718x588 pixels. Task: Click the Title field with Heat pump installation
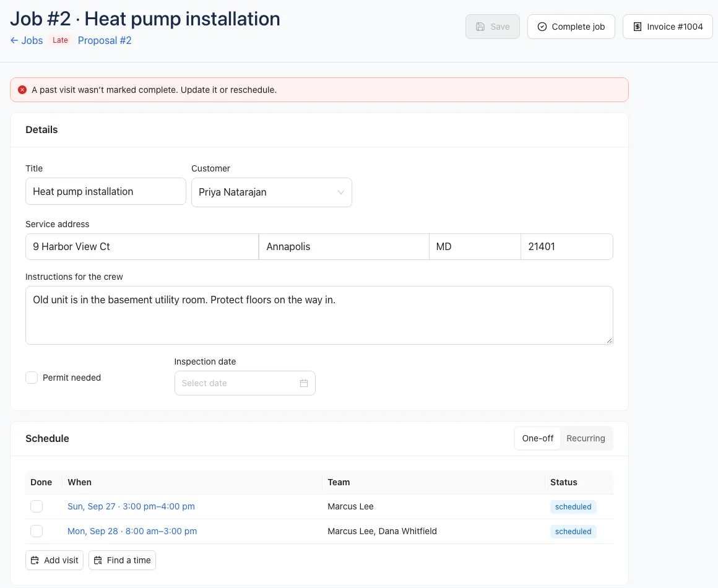[x=106, y=191]
